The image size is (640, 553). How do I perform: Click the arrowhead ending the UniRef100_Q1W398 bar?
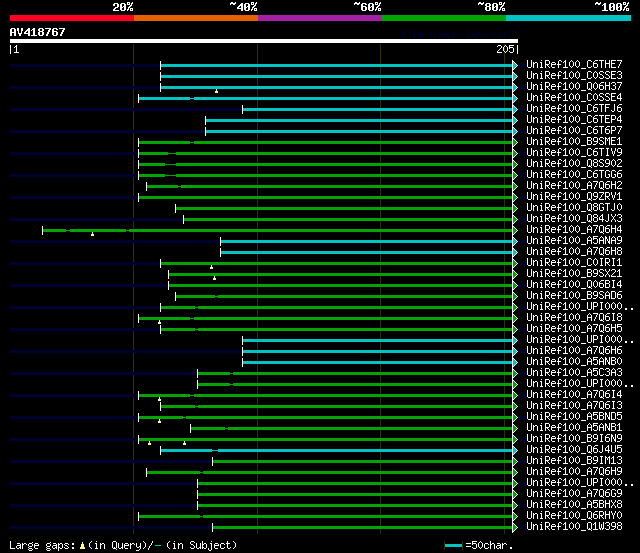tap(515, 528)
